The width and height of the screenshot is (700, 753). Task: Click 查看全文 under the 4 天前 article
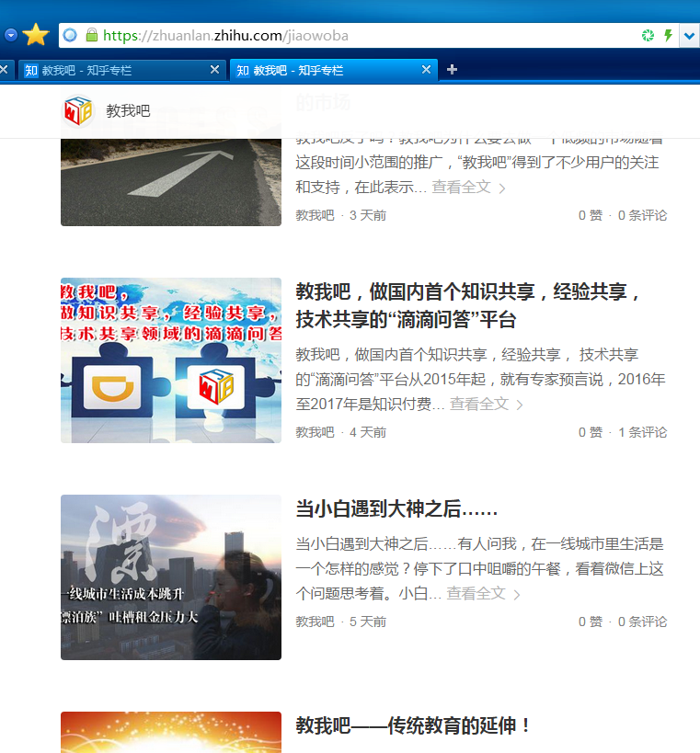(x=479, y=404)
